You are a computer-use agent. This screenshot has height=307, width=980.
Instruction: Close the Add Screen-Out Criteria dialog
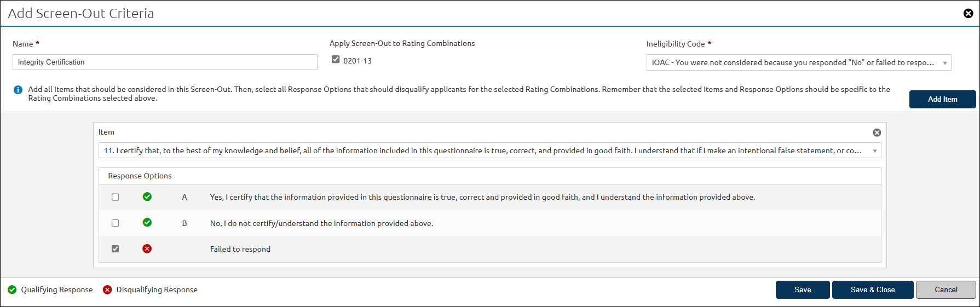(x=968, y=13)
